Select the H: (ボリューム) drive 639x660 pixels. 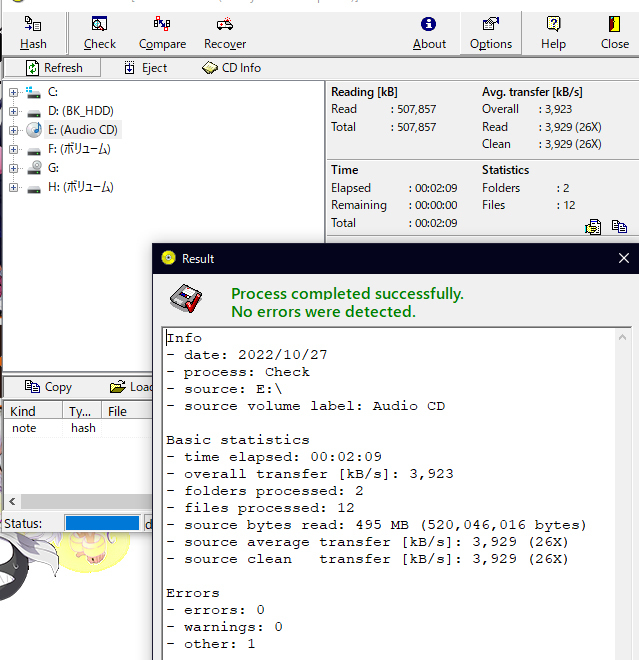point(80,187)
